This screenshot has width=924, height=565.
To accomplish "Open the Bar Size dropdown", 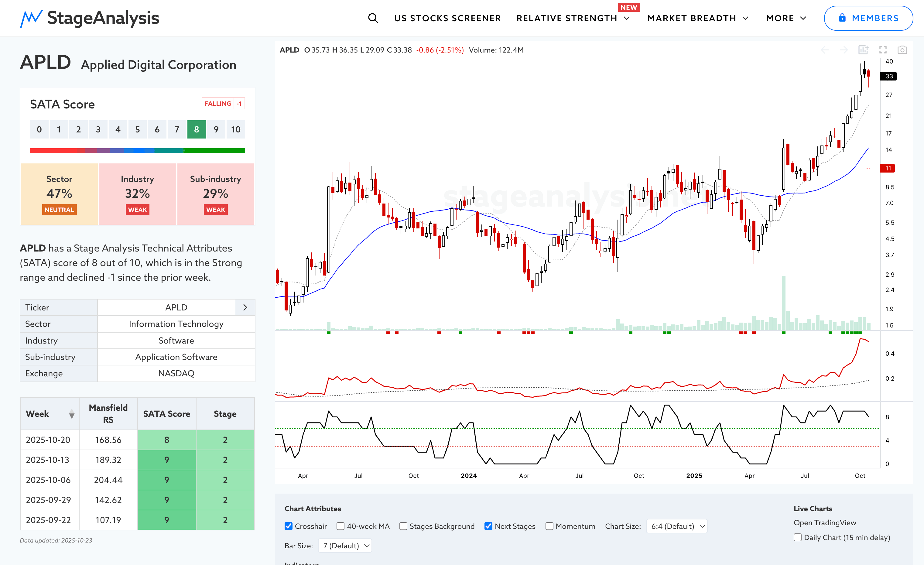I will coord(345,546).
